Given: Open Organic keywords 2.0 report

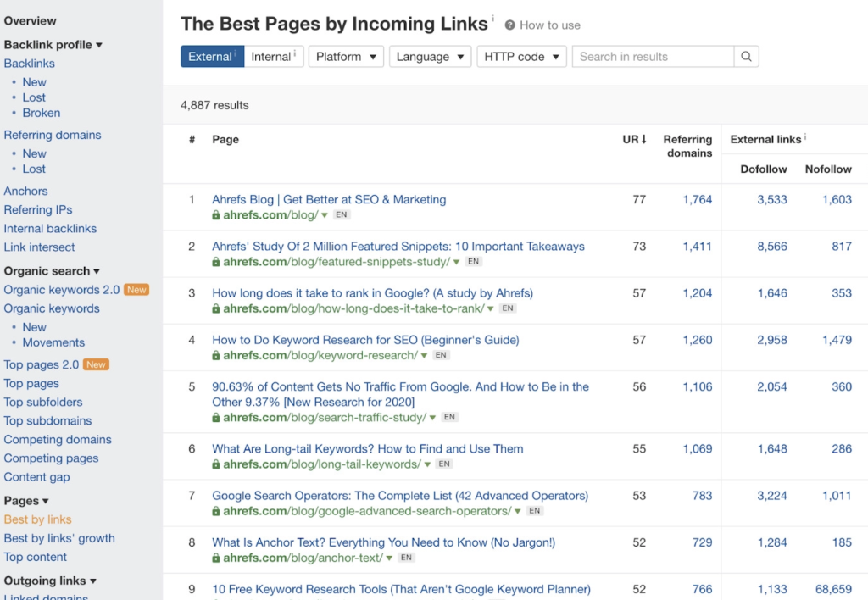Looking at the screenshot, I should (62, 290).
